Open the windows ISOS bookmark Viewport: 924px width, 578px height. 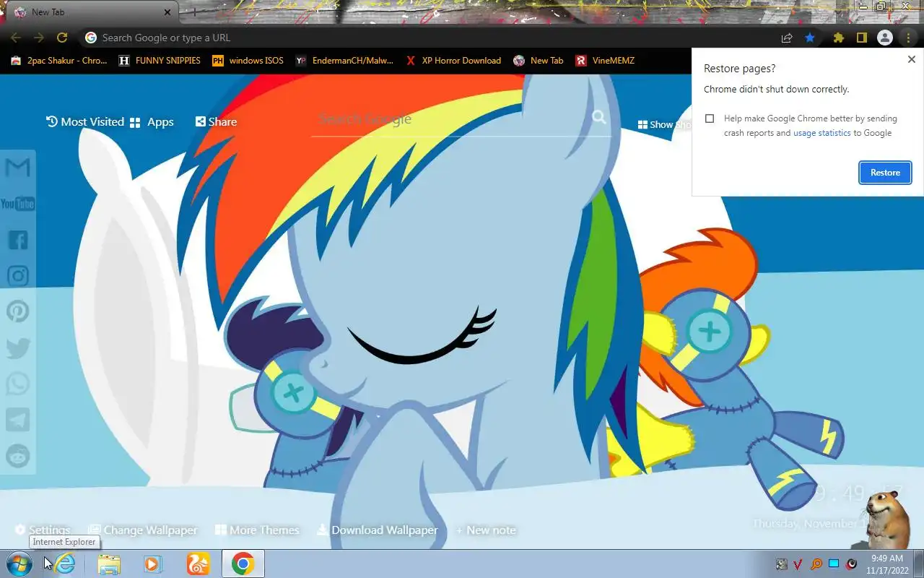pyautogui.click(x=248, y=61)
